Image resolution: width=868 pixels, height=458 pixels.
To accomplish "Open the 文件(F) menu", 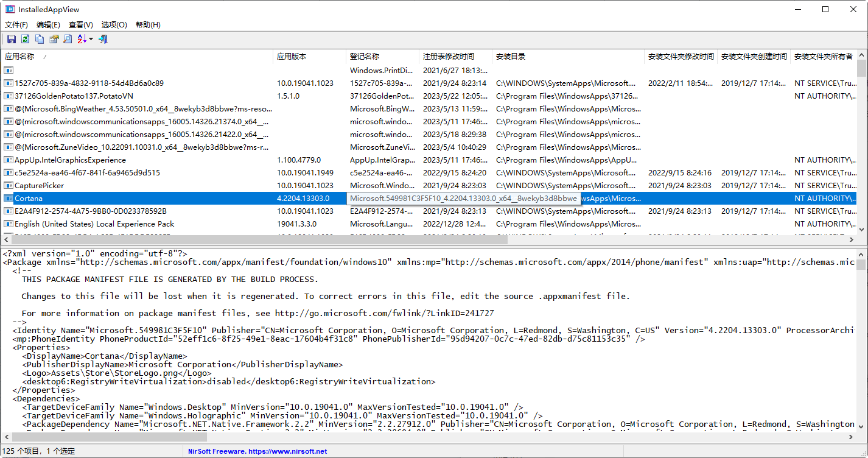I will [16, 25].
